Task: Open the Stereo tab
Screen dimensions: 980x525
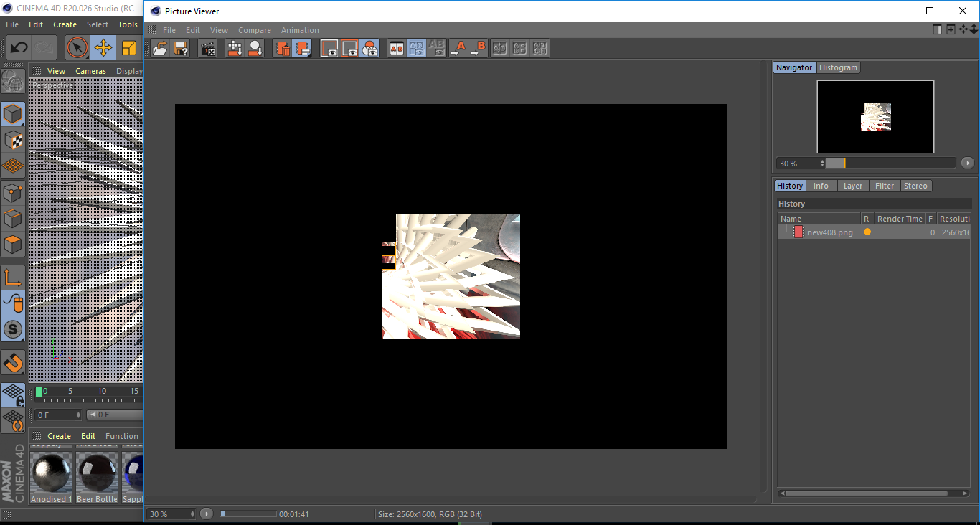Action: pyautogui.click(x=915, y=186)
